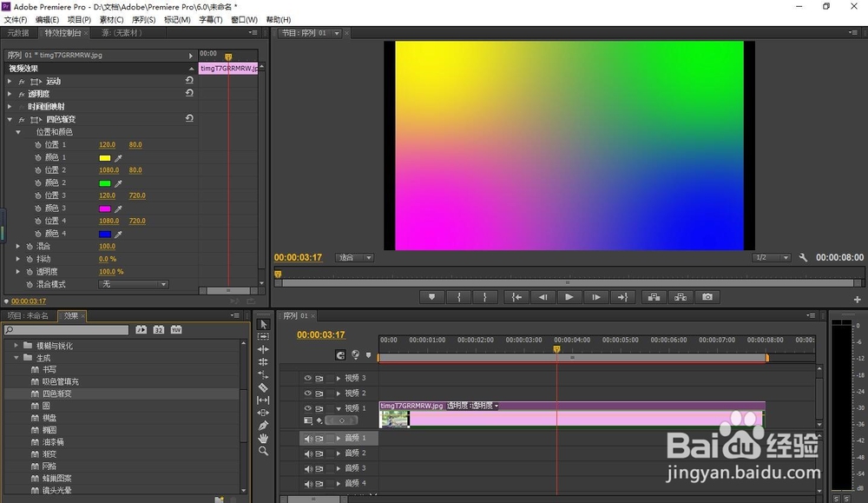Open program monitor wrench settings

point(803,258)
